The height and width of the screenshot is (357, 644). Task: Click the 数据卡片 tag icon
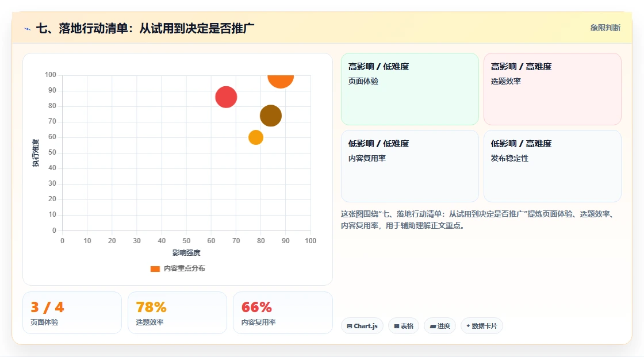(468, 326)
